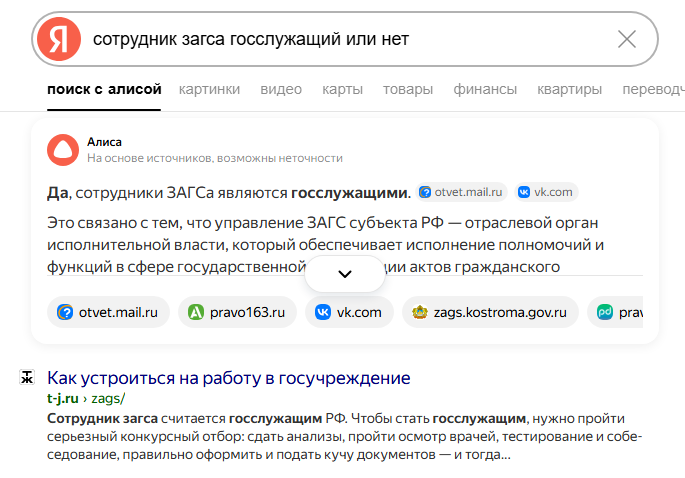Viewport: 685px width, 478px height.
Task: Switch to the картинки tab
Action: [x=209, y=89]
